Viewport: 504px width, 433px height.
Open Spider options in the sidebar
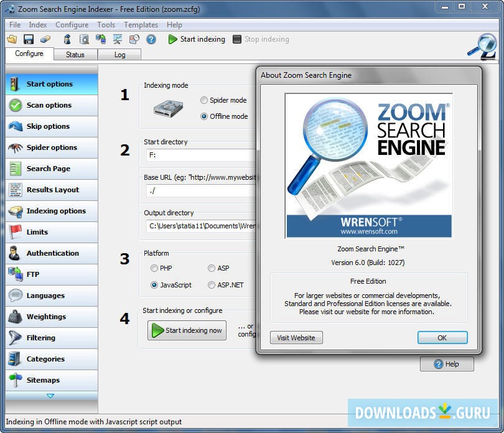[x=52, y=147]
